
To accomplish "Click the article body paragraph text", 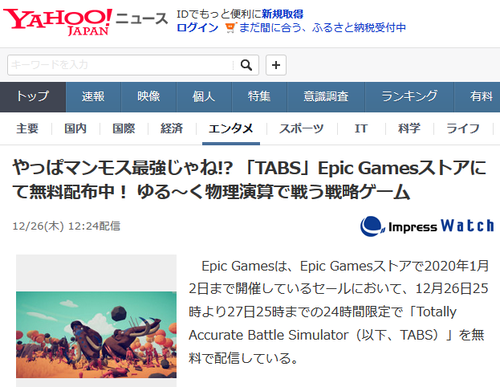I will [338, 312].
